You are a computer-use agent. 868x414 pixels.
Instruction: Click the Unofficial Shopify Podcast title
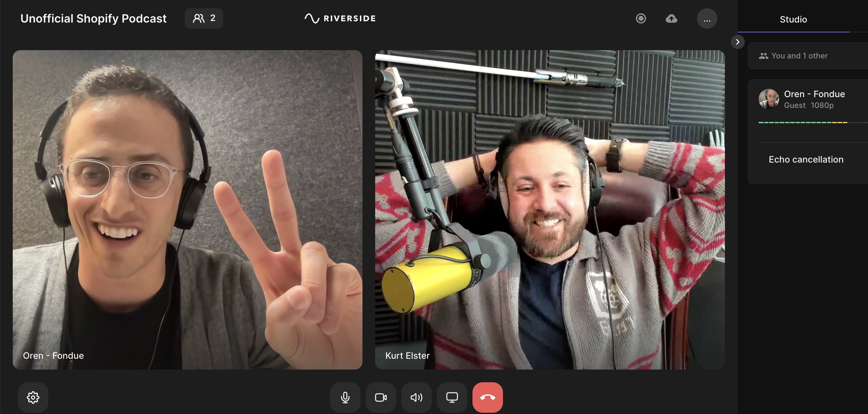pyautogui.click(x=93, y=18)
